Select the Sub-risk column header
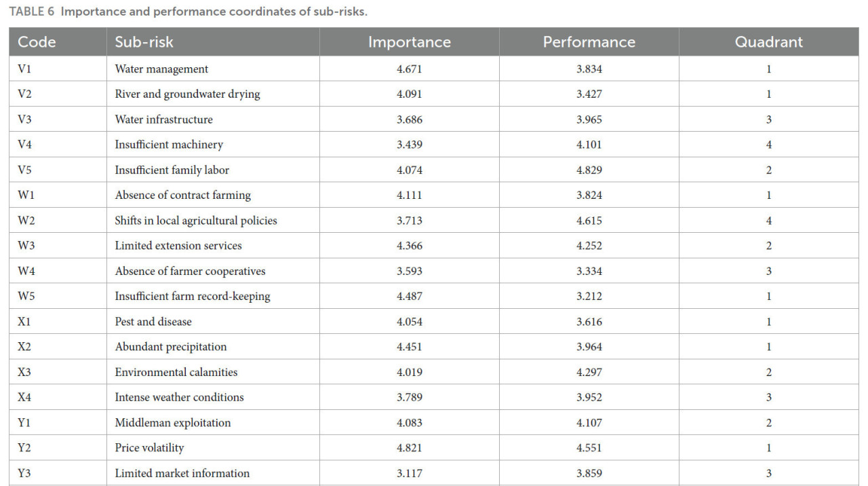The height and width of the screenshot is (486, 868). pyautogui.click(x=144, y=42)
